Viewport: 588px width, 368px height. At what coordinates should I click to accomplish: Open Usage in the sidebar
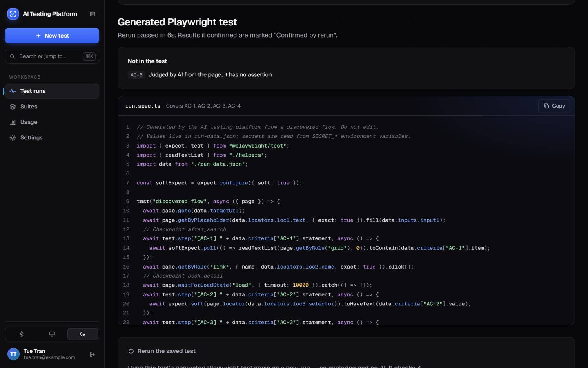point(52,122)
